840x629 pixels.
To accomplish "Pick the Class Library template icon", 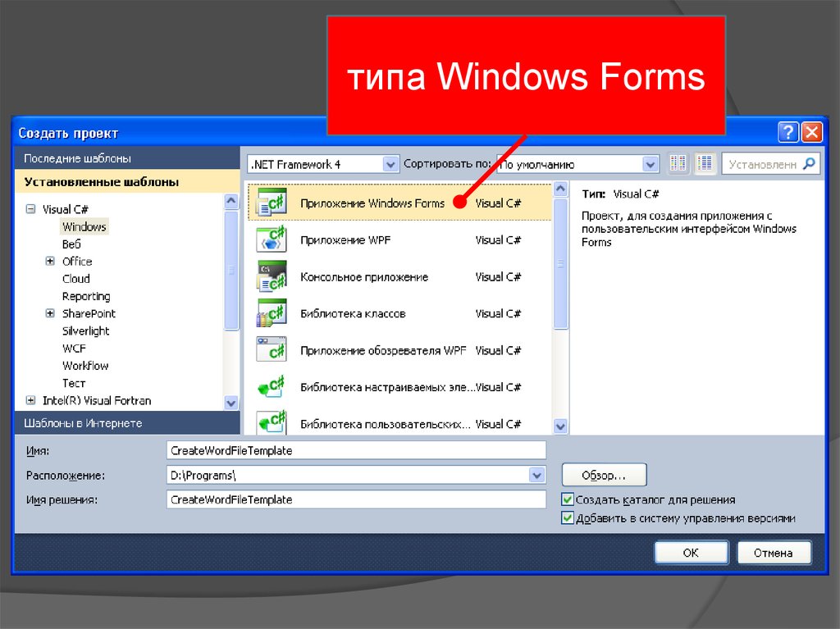I will 271,313.
